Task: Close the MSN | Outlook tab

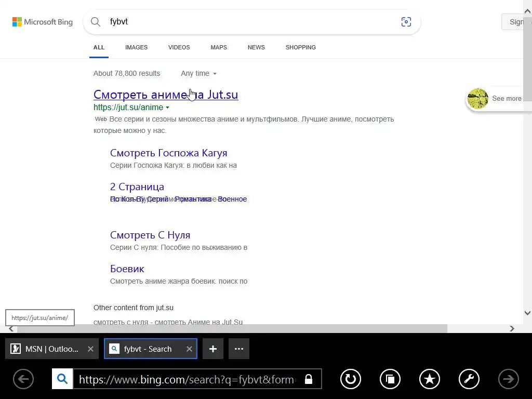Action: tap(90, 349)
